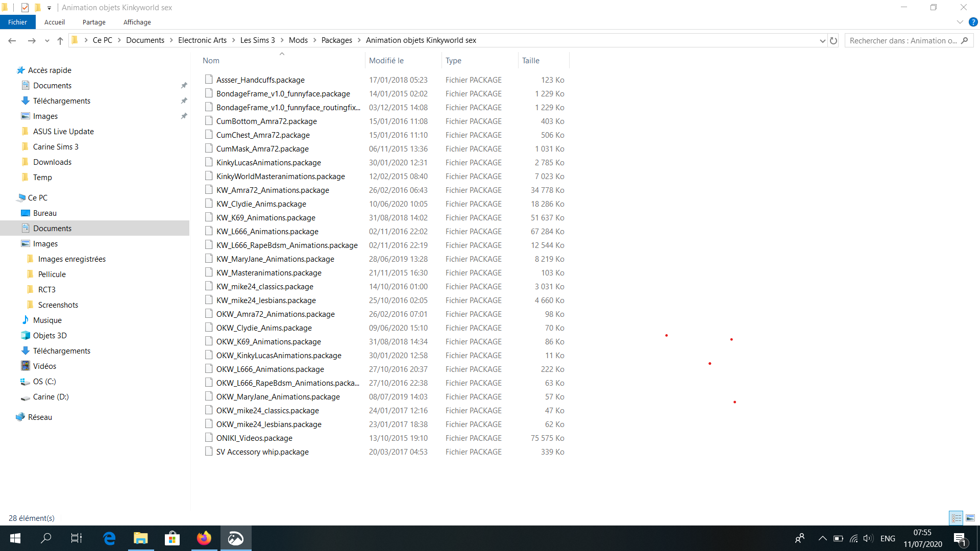Image resolution: width=980 pixels, height=551 pixels.
Task: Select ONIKI_Videos.package file
Action: click(254, 438)
